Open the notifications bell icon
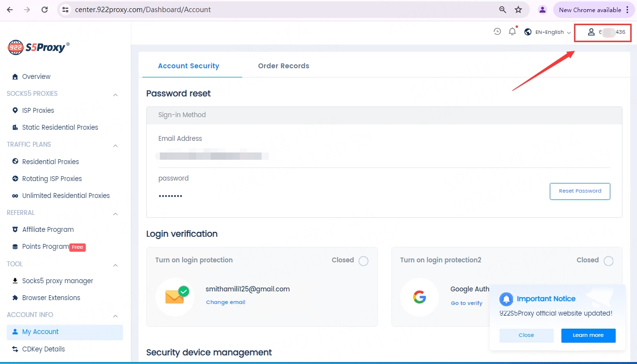The height and width of the screenshot is (364, 637). 512,32
